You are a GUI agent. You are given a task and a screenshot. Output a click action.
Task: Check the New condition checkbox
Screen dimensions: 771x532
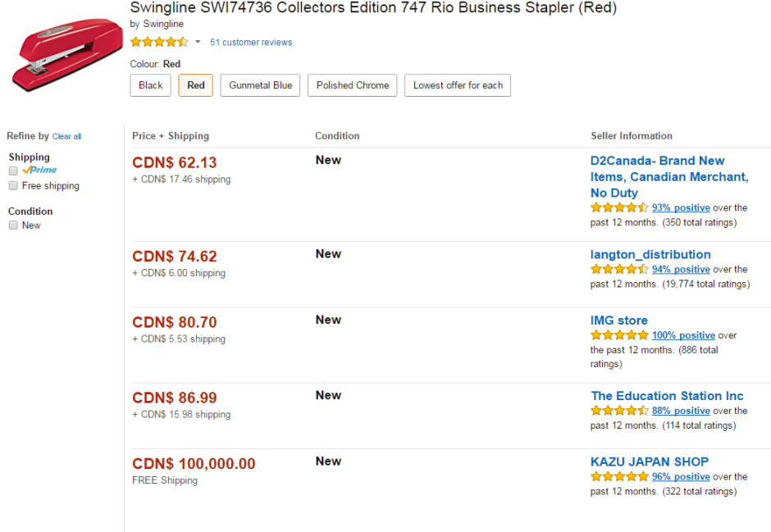pyautogui.click(x=13, y=225)
